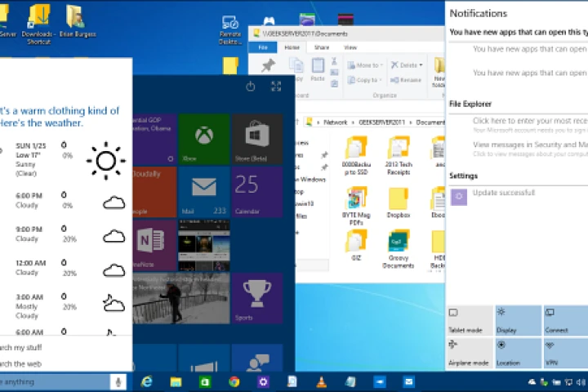Open Downloads - Shortcut desktop icon
Viewport: 588px width, 392px height.
pyautogui.click(x=38, y=23)
